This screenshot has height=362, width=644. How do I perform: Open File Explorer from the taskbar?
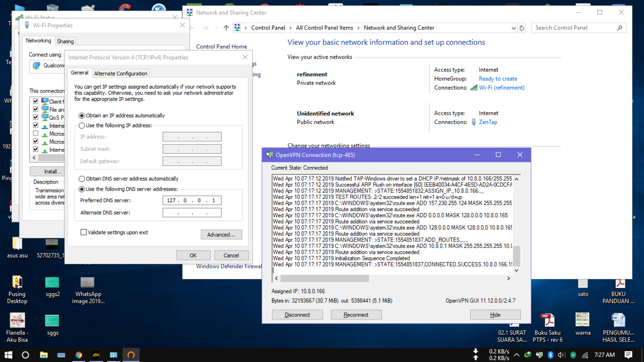(x=44, y=355)
